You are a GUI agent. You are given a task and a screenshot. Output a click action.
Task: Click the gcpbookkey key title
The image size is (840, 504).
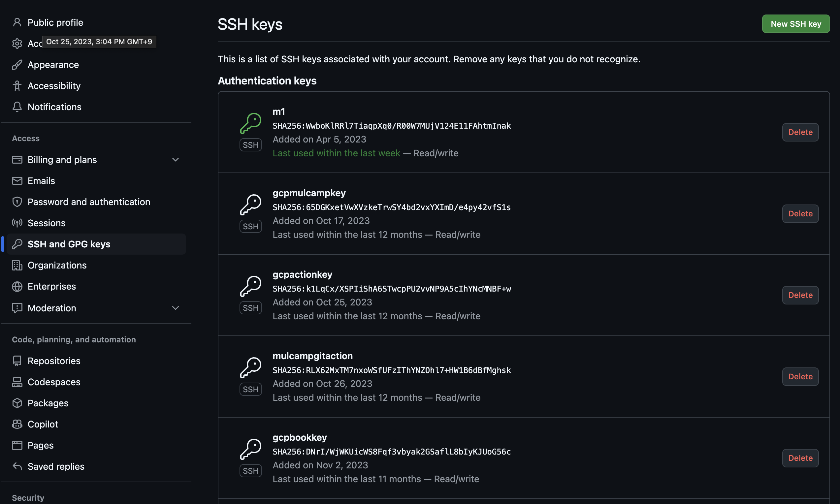point(300,437)
